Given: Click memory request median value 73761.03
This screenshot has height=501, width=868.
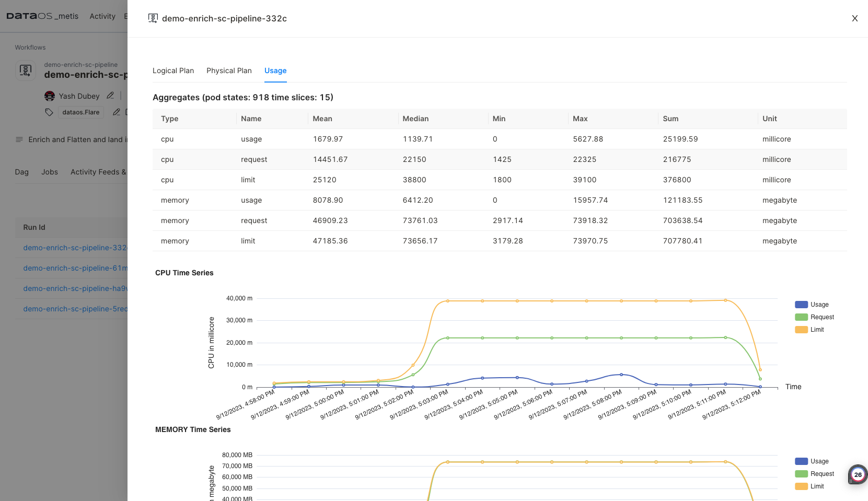Looking at the screenshot, I should pos(420,220).
